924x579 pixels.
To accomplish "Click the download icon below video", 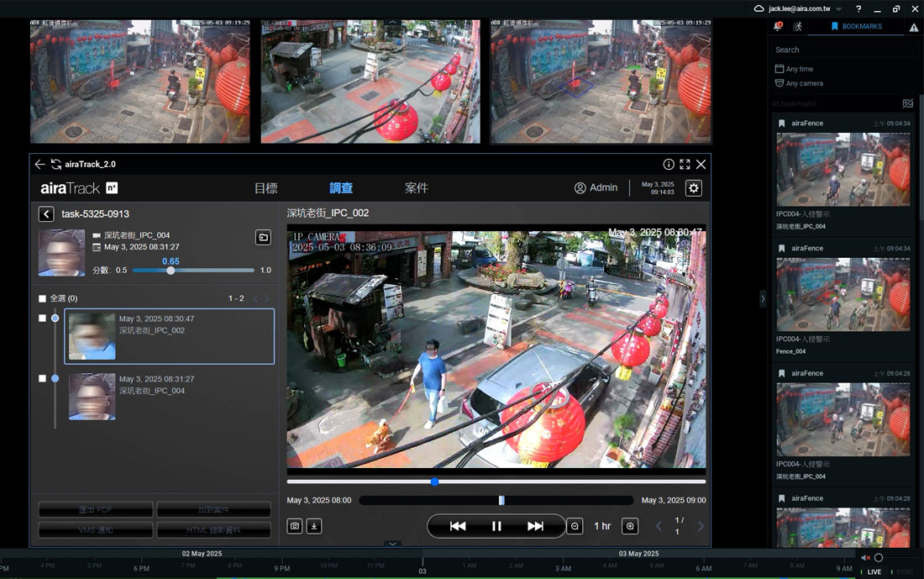I will point(313,526).
